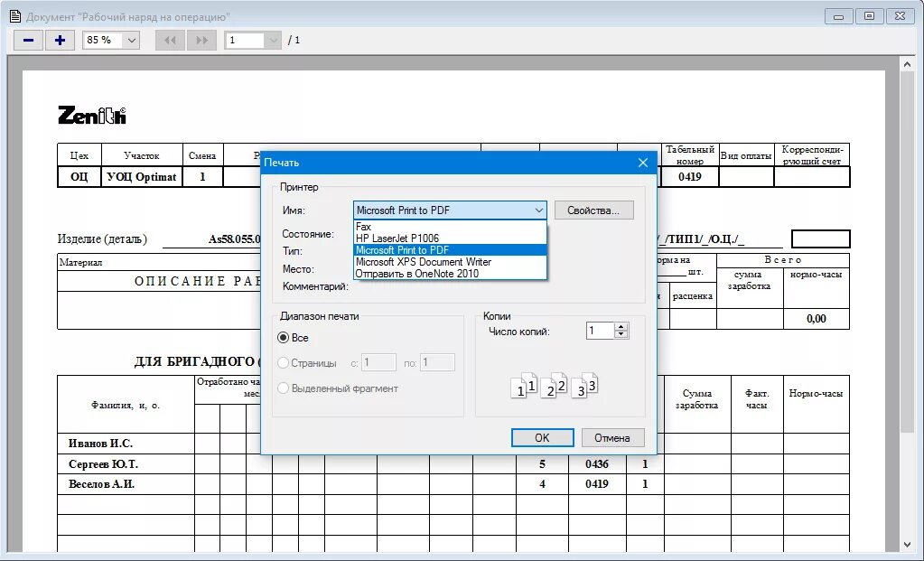Image resolution: width=924 pixels, height=561 pixels.
Task: Click the УОЦ Optimat cell
Action: (142, 177)
